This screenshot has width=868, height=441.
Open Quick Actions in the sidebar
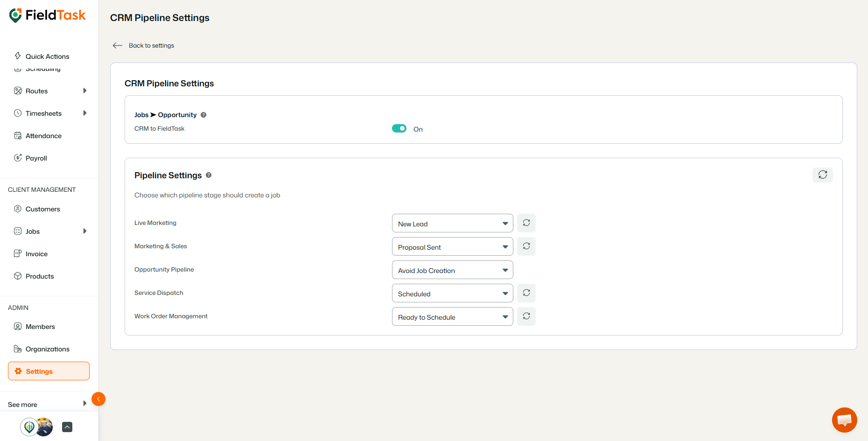[x=49, y=56]
